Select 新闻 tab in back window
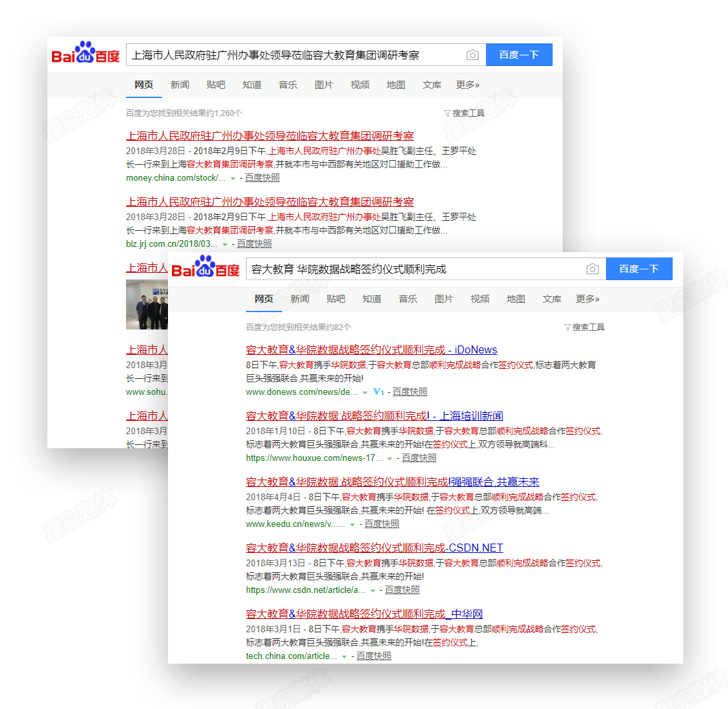 180,85
